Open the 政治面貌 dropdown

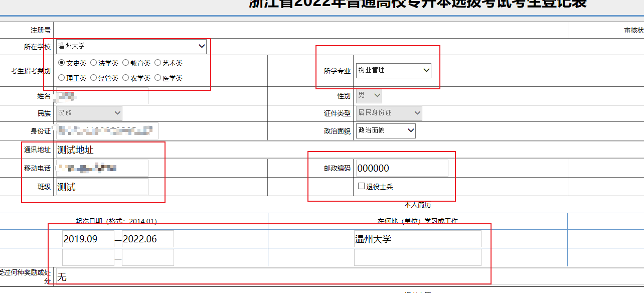point(385,131)
